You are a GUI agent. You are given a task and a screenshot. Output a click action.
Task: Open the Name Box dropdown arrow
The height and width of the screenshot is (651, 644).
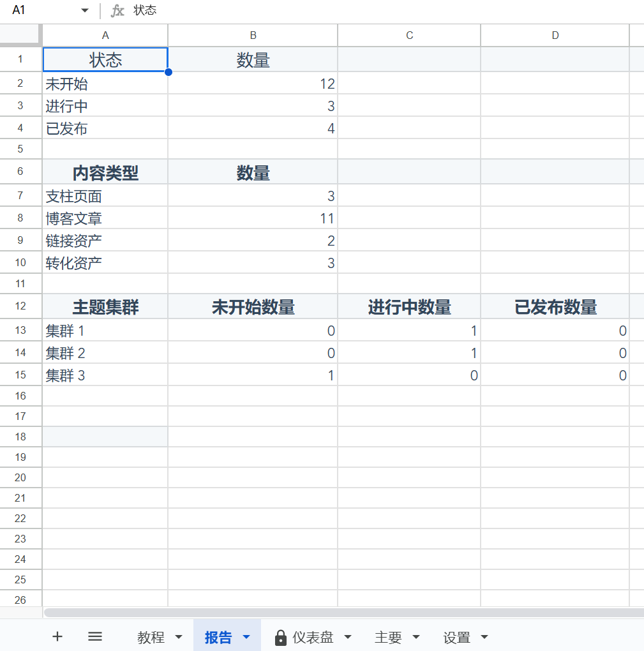click(x=85, y=11)
